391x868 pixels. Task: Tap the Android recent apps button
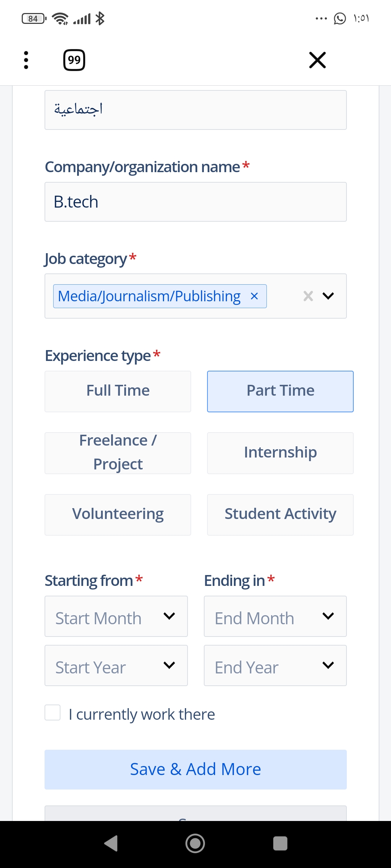coord(280,843)
